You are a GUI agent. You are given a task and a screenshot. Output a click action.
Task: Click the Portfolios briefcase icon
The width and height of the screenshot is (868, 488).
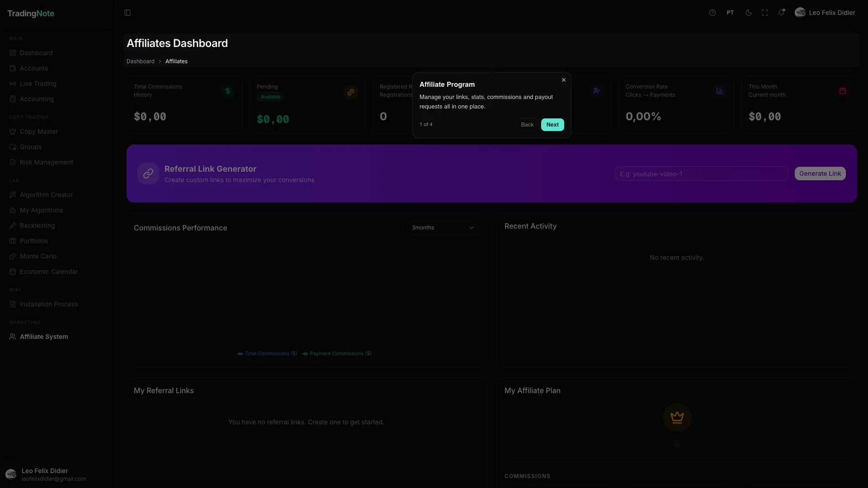click(x=13, y=241)
